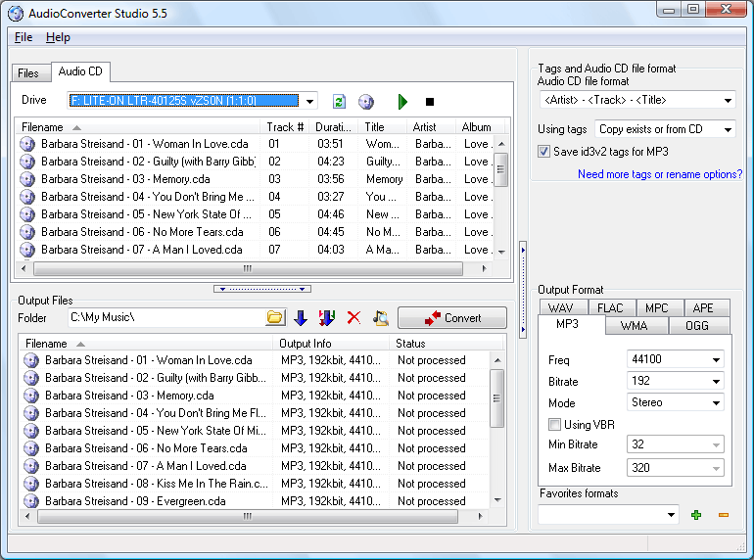Add selected track with blue down arrow

tap(301, 318)
